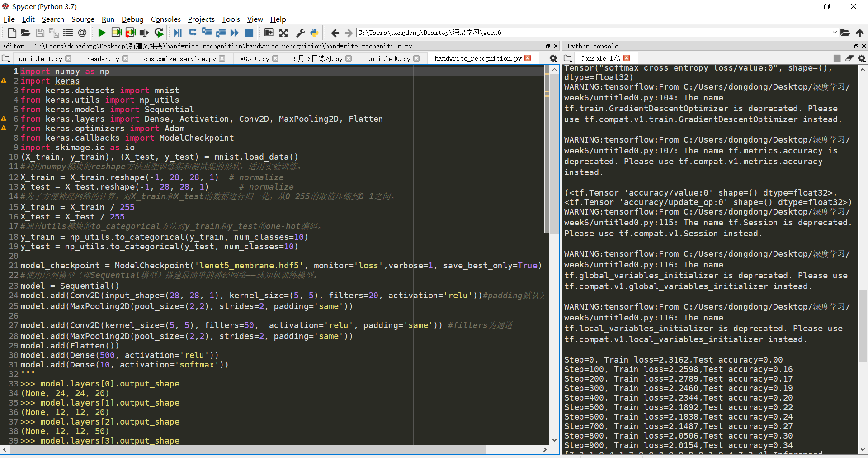Continue debug execution with double-arrow icon
This screenshot has width=868, height=458.
[x=235, y=33]
